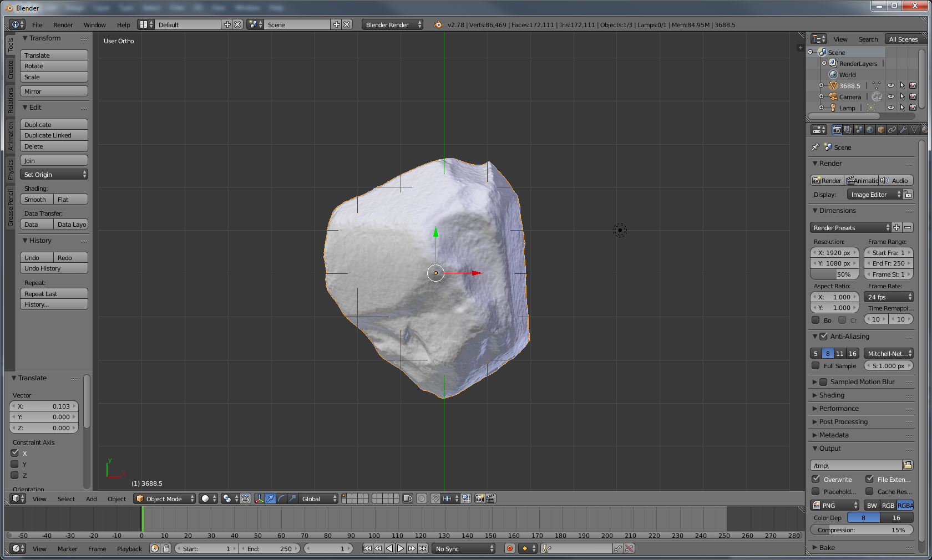This screenshot has width=932, height=560.
Task: Click the play animation button
Action: tap(401, 548)
